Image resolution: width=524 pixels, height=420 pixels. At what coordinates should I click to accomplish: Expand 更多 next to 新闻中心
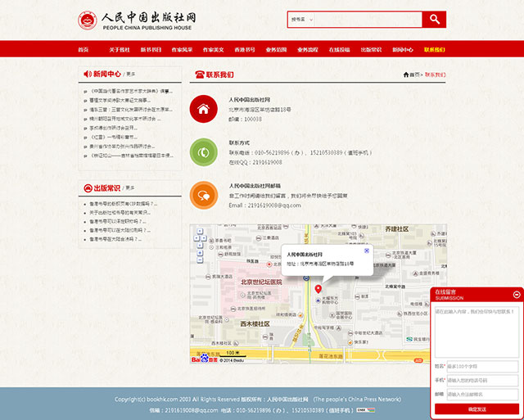(131, 74)
